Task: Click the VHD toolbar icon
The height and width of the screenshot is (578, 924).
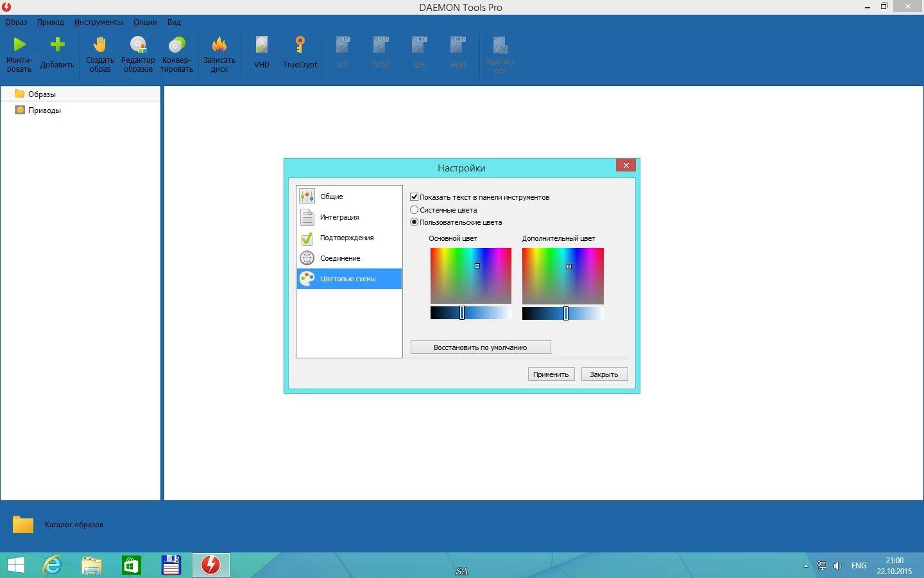Action: click(x=262, y=44)
